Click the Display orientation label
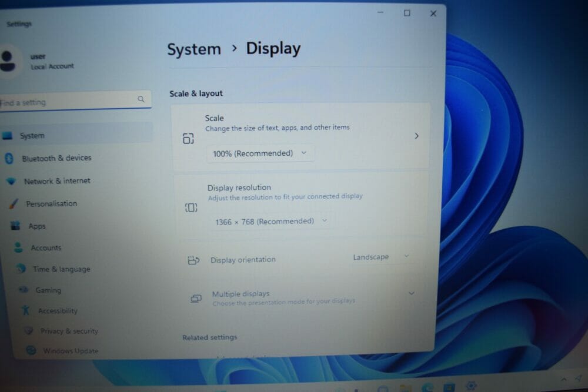The height and width of the screenshot is (392, 588). point(243,260)
